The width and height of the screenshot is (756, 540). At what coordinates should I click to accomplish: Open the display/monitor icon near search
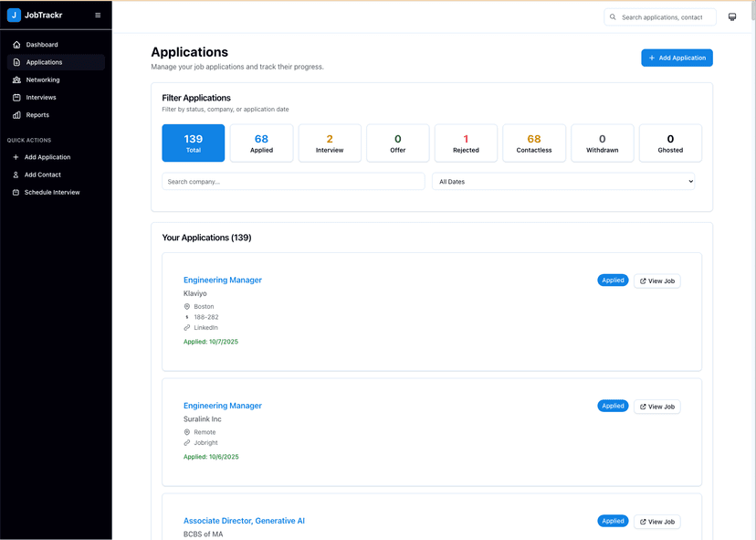731,16
